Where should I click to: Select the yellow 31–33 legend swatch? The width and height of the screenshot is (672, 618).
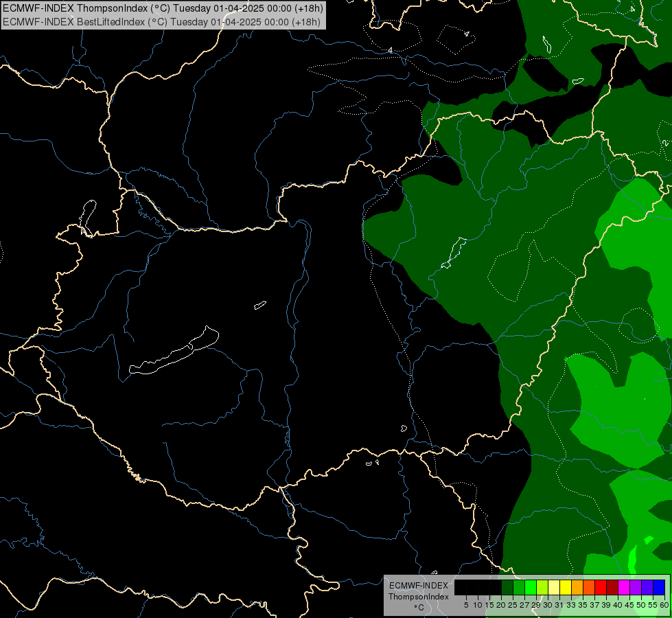566,587
